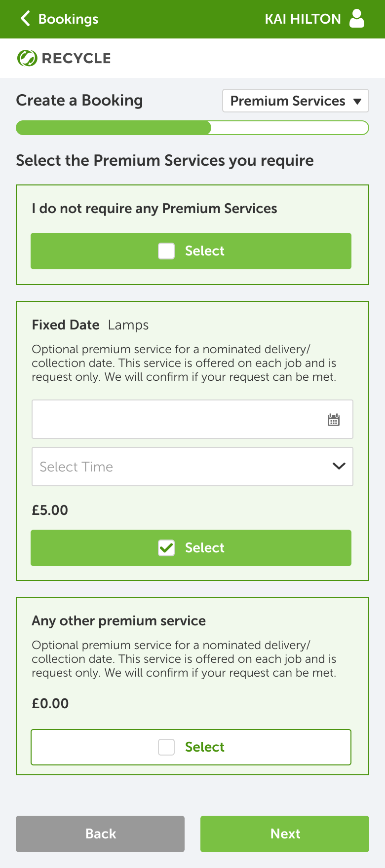The height and width of the screenshot is (868, 385).
Task: Uncheck the Fixed Date Select checkbox
Action: [x=166, y=548]
